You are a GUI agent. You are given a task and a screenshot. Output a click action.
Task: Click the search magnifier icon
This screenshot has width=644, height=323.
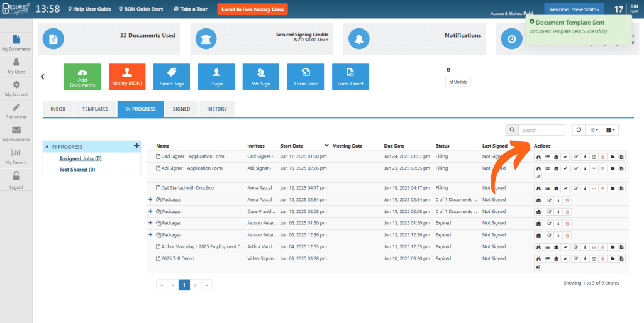[x=512, y=130]
